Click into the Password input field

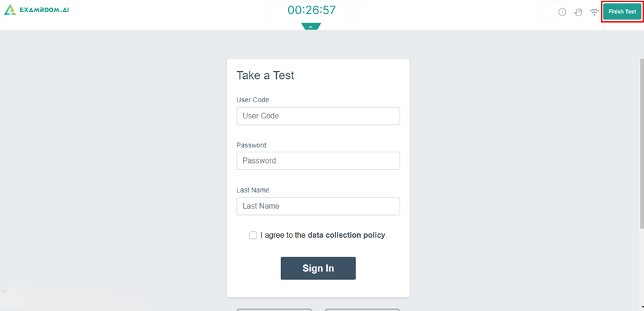pyautogui.click(x=318, y=161)
